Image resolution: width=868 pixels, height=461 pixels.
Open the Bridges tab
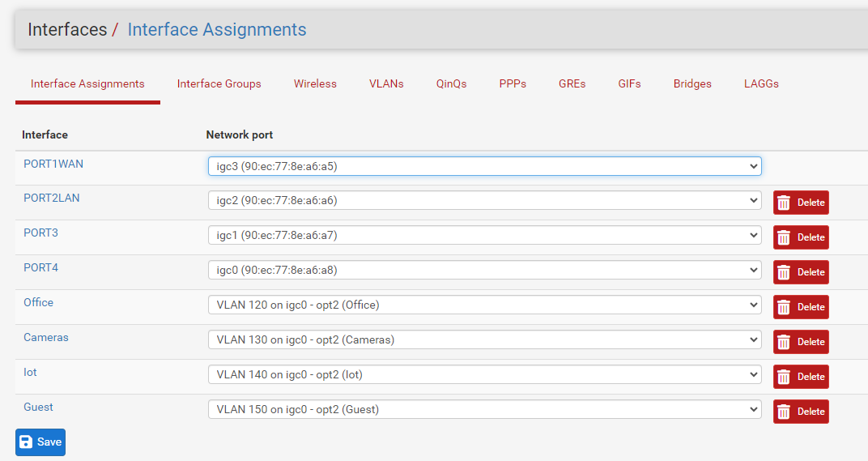point(692,83)
